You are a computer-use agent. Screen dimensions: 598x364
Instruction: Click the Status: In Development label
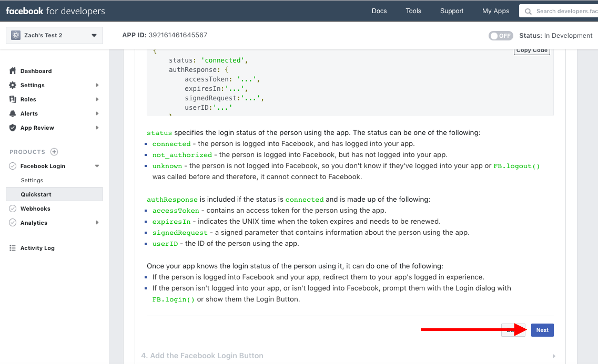556,35
